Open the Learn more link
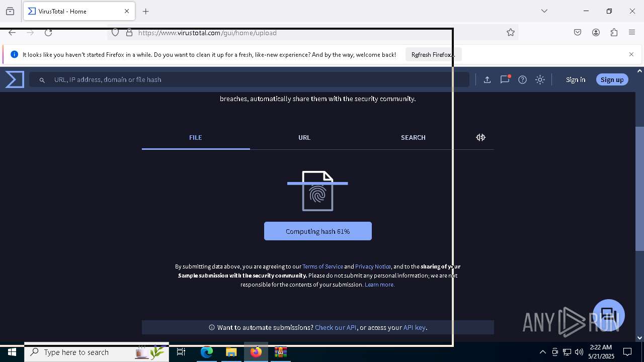 point(379,285)
